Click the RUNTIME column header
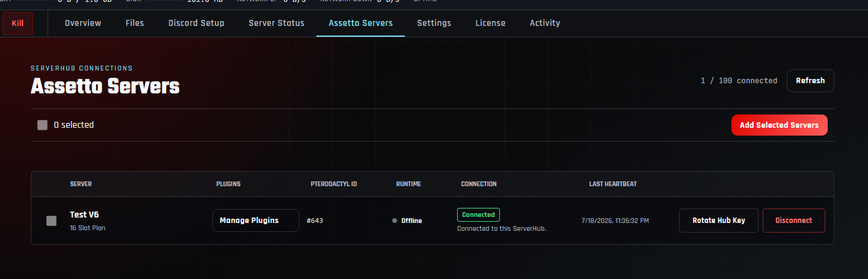The image size is (868, 279). click(408, 184)
